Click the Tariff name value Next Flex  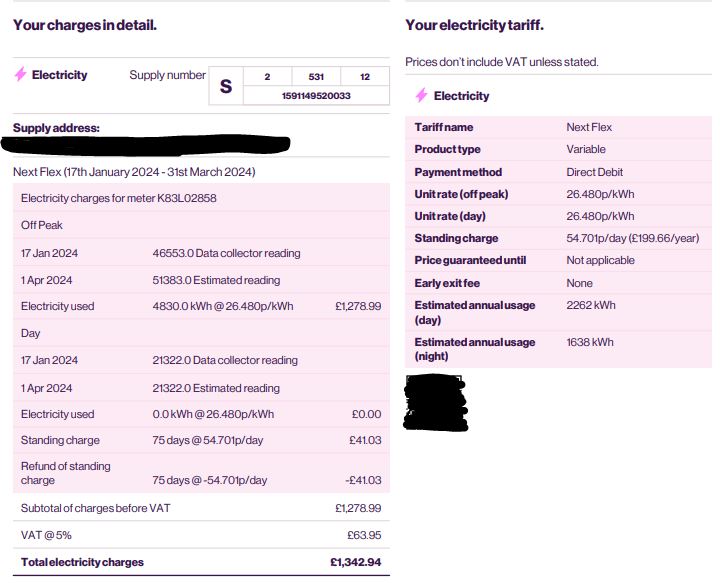[589, 127]
